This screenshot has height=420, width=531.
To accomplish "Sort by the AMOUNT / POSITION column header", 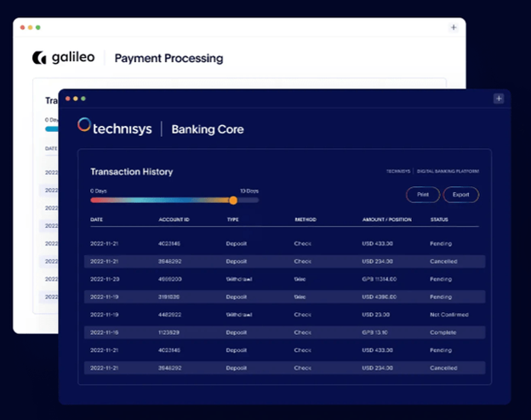I will (x=387, y=219).
